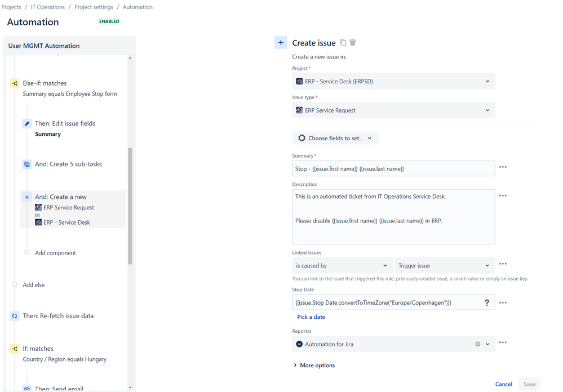Click the Create 5 sub-tasks icon

(x=26, y=164)
